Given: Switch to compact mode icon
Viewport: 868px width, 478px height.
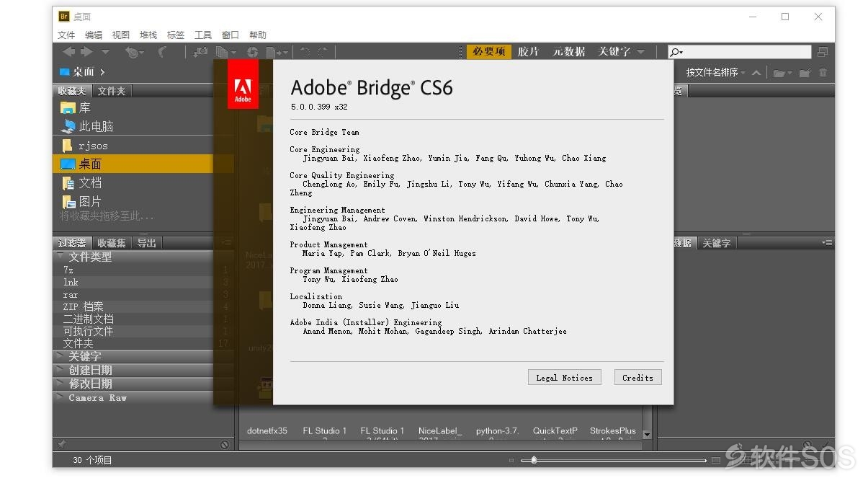Looking at the screenshot, I should coord(823,52).
